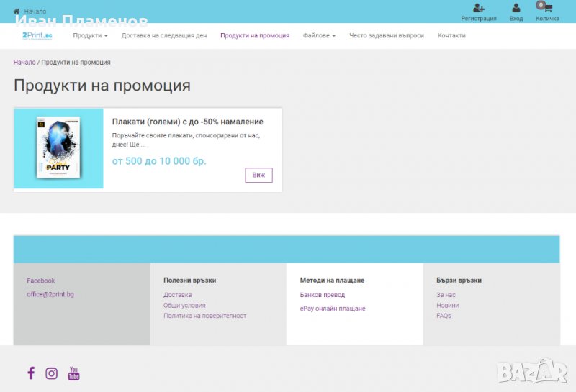Expand the Продукти dropdown menu
This screenshot has height=392, width=576.
pyautogui.click(x=90, y=35)
